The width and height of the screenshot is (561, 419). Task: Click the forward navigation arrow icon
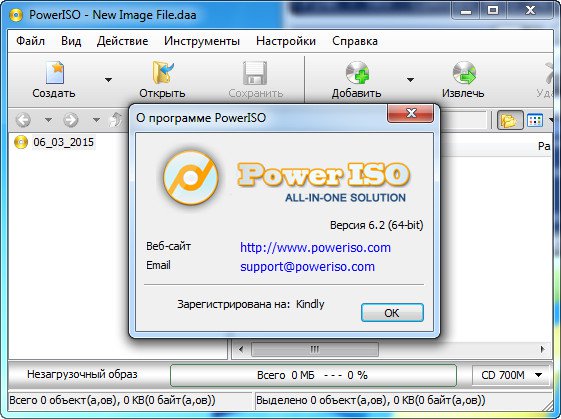[x=71, y=120]
